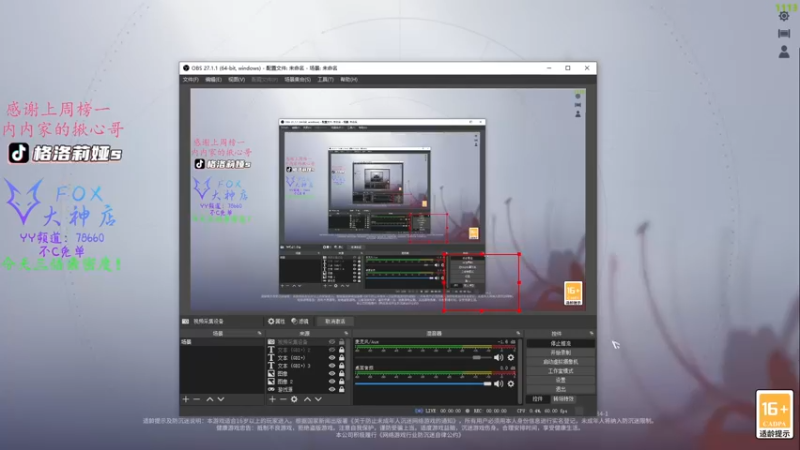800x450 pixels.
Task: Enable 工作室模式 studio mode
Action: tap(561, 371)
